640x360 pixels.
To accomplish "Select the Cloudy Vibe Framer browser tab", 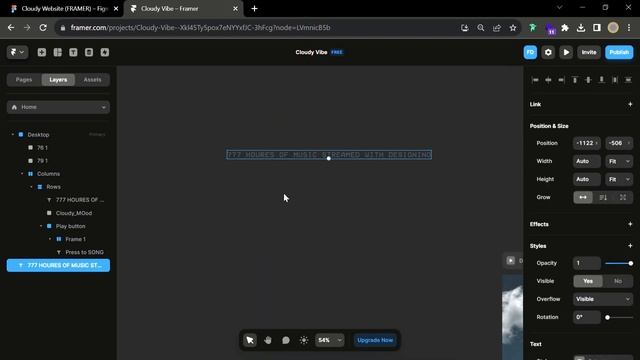I will (x=184, y=9).
